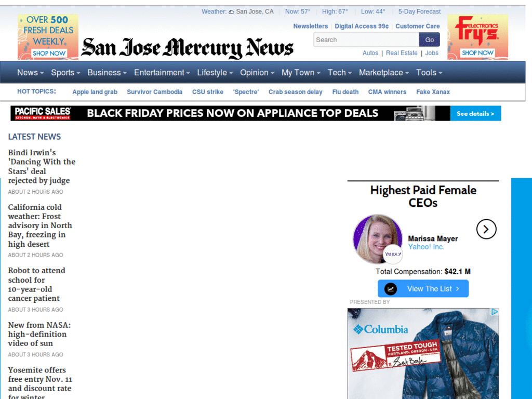Screen dimensions: 532x399
Task: Click the Highest Paid Female CEOs title
Action: coord(423,196)
